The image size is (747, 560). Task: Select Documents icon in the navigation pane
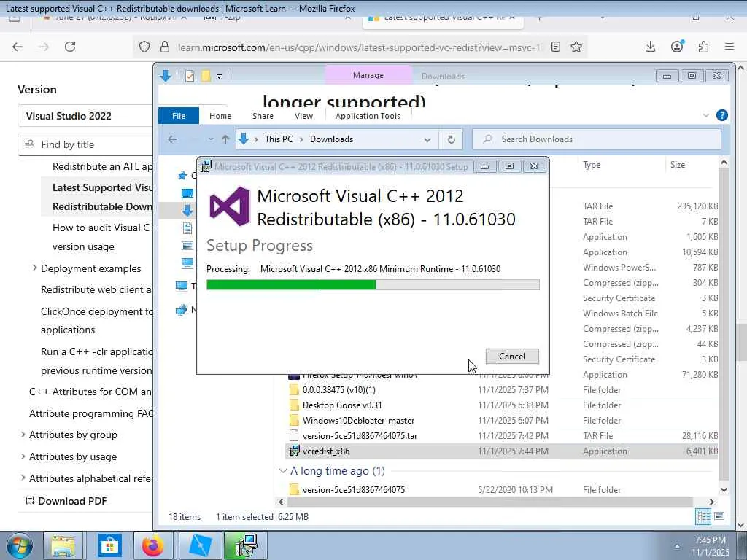(x=187, y=228)
